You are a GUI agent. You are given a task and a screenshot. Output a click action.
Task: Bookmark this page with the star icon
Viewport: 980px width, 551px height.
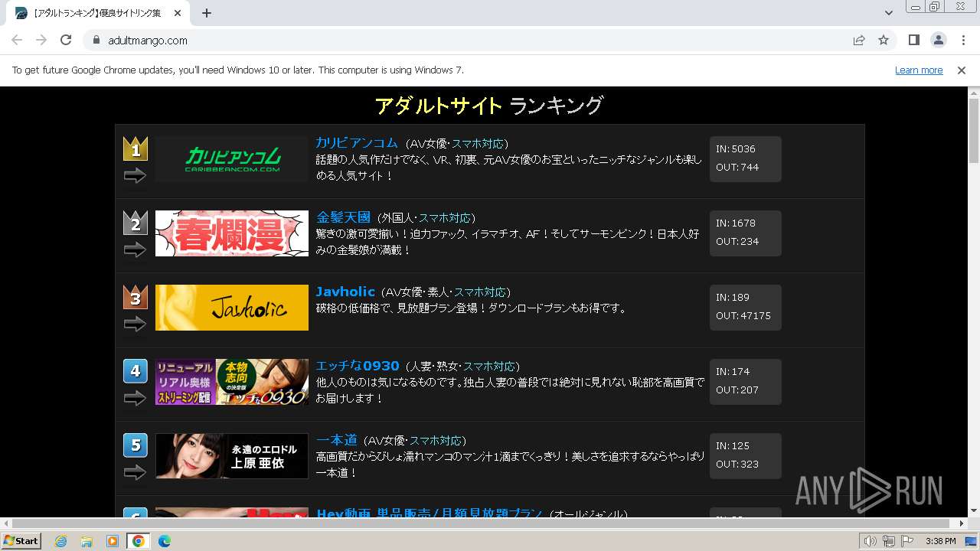click(884, 40)
